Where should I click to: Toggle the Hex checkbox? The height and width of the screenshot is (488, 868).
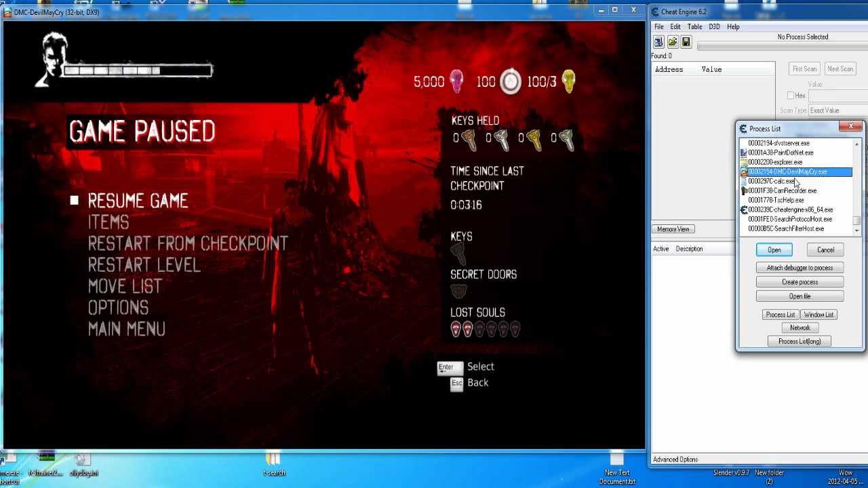(791, 96)
